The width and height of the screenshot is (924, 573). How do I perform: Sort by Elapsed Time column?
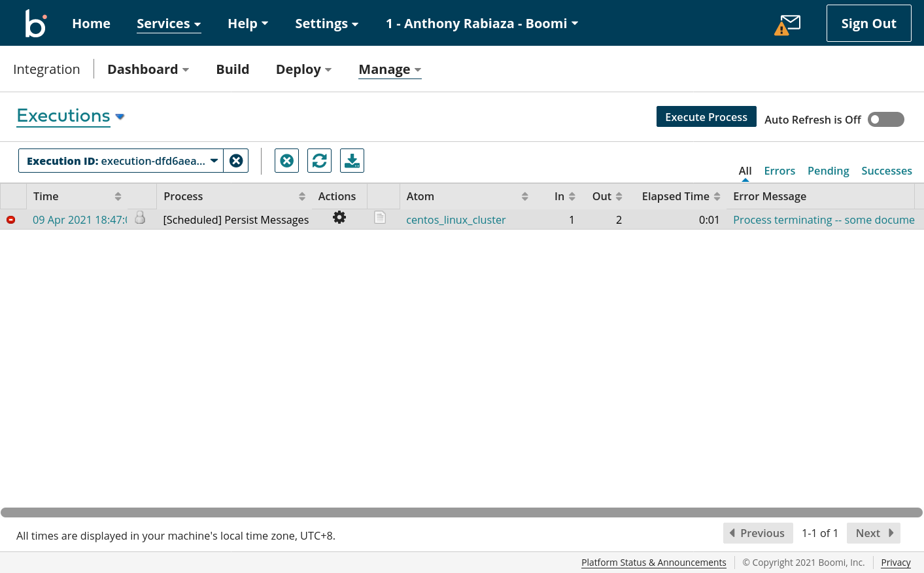coord(717,196)
